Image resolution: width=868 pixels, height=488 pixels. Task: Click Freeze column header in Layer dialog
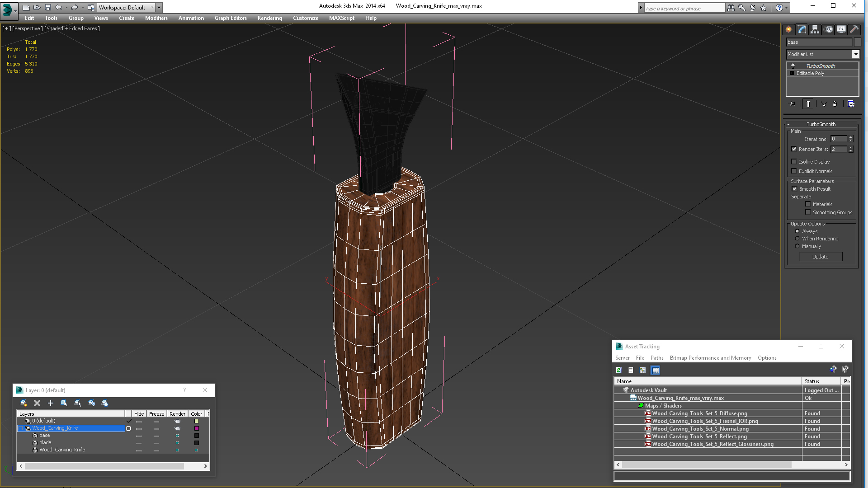click(x=156, y=414)
